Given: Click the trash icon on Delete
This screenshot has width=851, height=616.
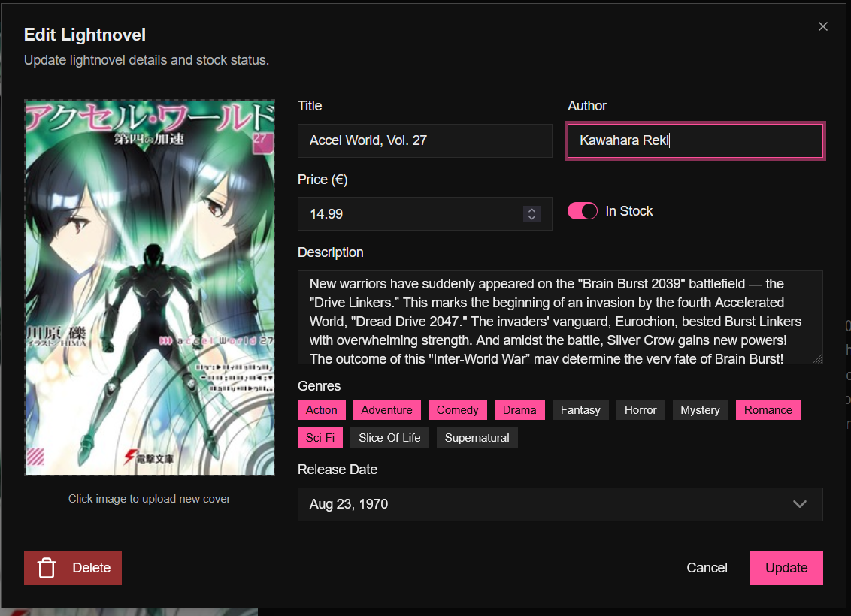Looking at the screenshot, I should click(x=47, y=568).
